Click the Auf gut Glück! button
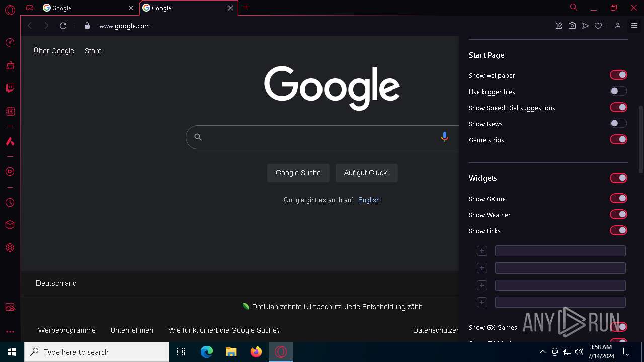 (366, 173)
